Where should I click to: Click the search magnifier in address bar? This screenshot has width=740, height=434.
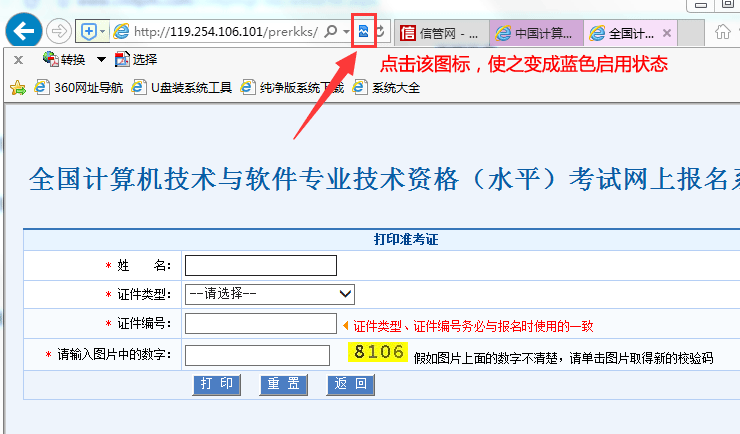click(331, 32)
